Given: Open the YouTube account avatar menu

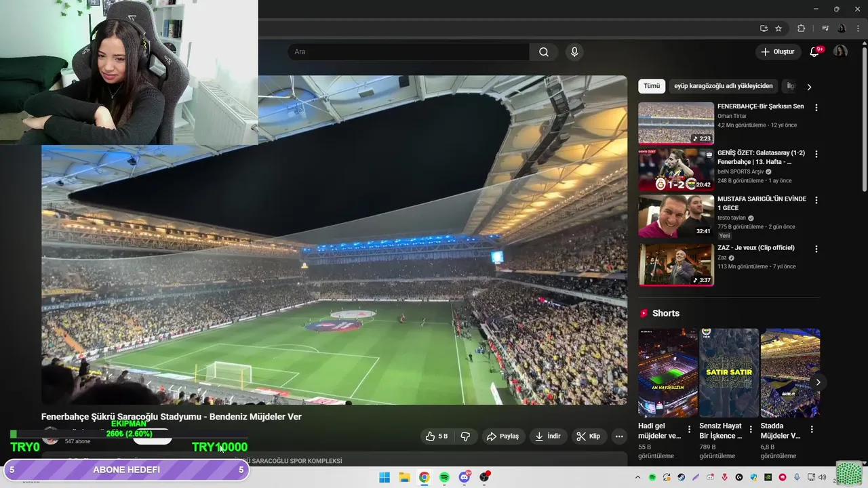Looking at the screenshot, I should point(840,52).
